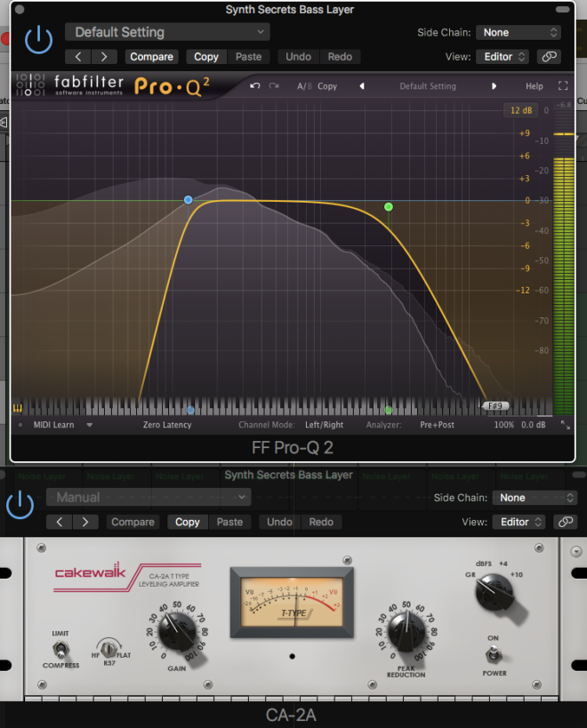Screen dimensions: 587x728
Task: Click the 0.0 dB output gain value
Action: point(533,425)
